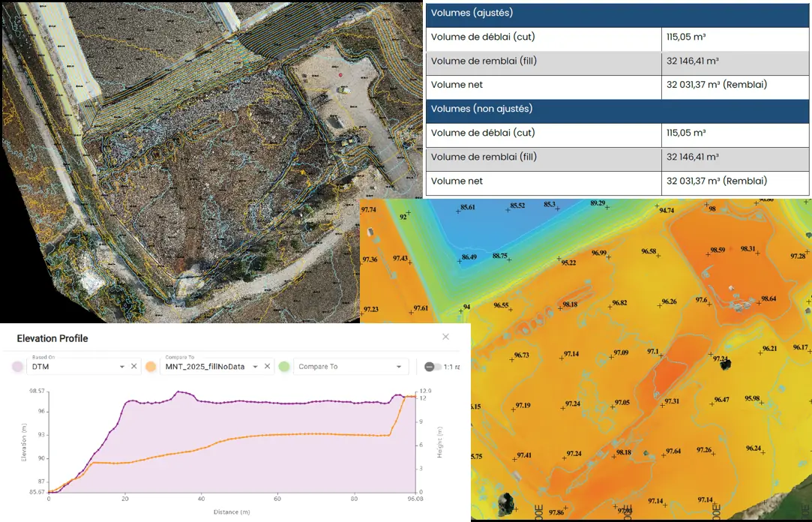Click the 97.64 spot elevation label
The height and width of the screenshot is (522, 812).
click(x=673, y=451)
